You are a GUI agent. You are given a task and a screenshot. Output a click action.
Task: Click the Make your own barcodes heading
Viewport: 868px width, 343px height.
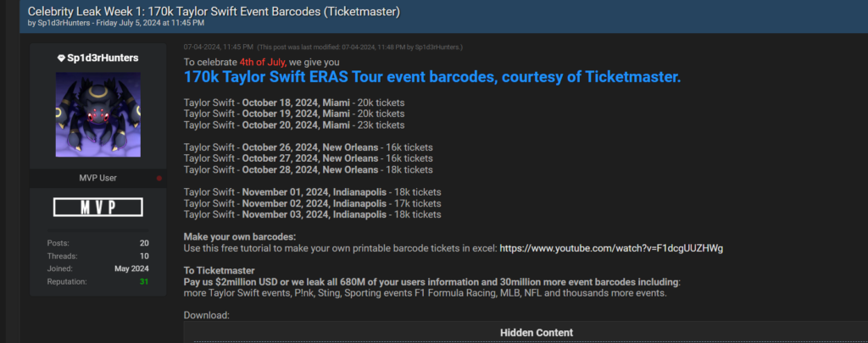click(240, 236)
